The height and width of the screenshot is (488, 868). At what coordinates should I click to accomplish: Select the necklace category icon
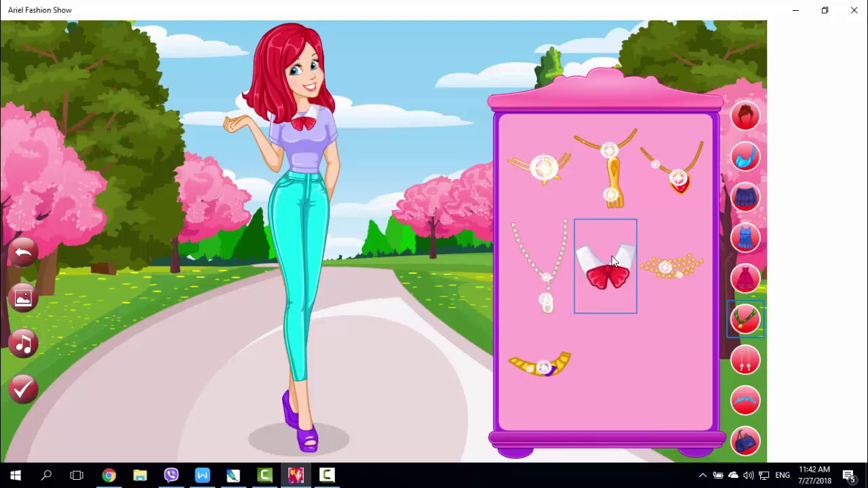tap(745, 319)
